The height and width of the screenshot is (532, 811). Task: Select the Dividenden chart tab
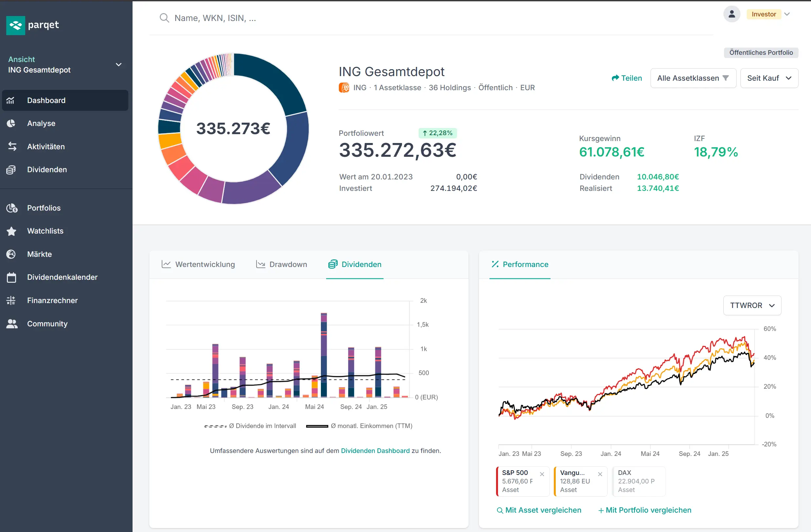pyautogui.click(x=355, y=264)
